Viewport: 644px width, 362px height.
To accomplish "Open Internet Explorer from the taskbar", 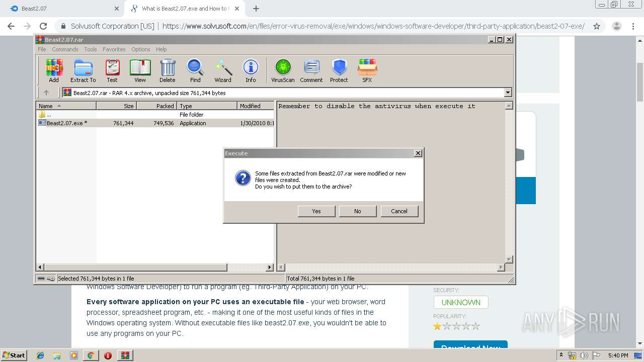I will coord(40,355).
